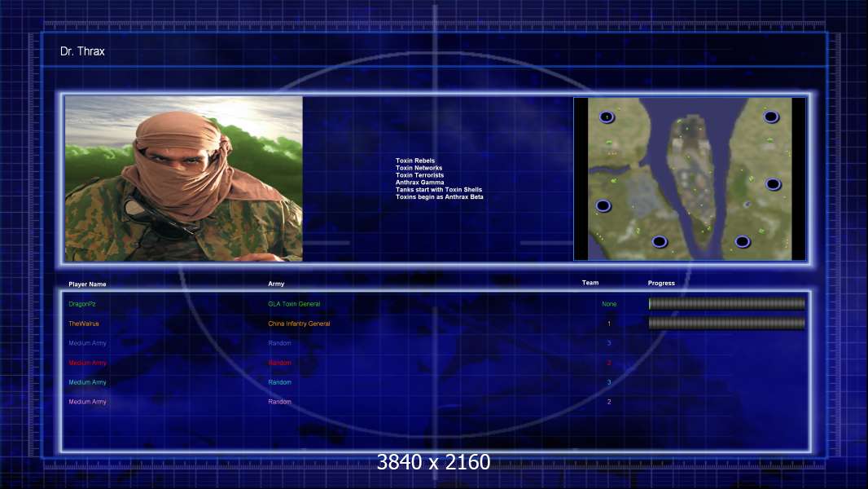868x489 pixels.
Task: Click the 'Toxin Networks' bonus line
Action: pos(419,168)
